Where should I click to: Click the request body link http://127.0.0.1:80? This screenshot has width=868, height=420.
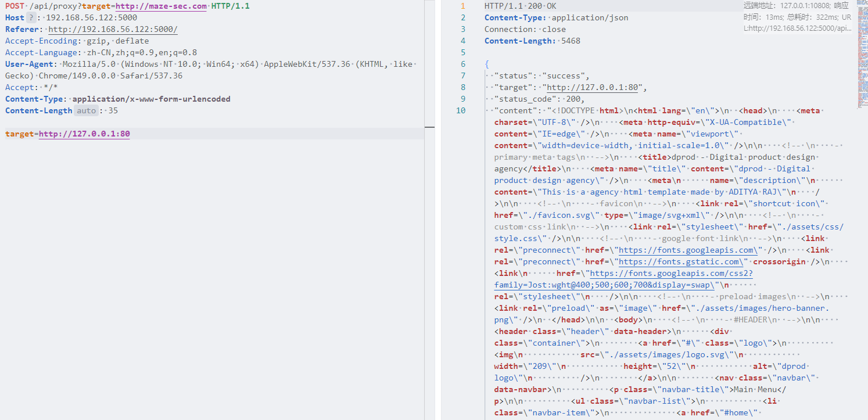tap(84, 134)
